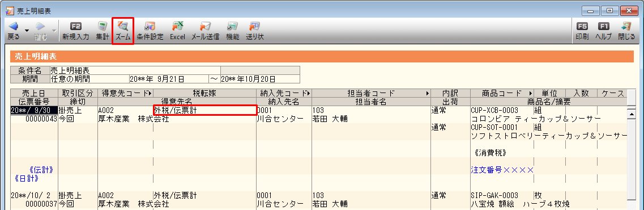Export the report with the Excel icon

(177, 27)
